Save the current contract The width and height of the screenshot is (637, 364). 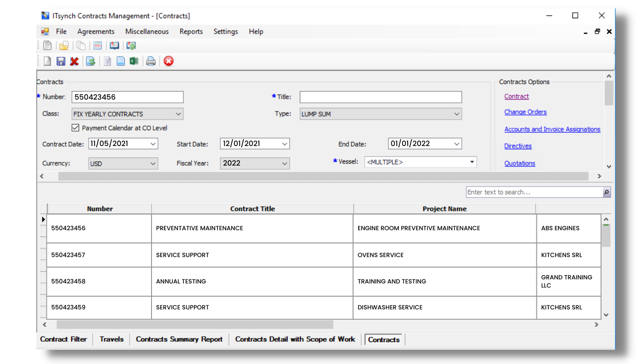click(61, 61)
